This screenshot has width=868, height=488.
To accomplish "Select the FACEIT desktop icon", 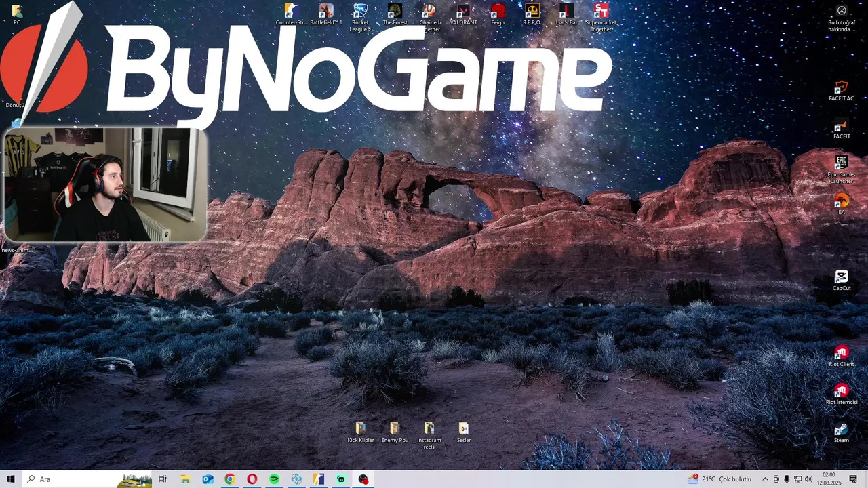I will click(x=842, y=129).
